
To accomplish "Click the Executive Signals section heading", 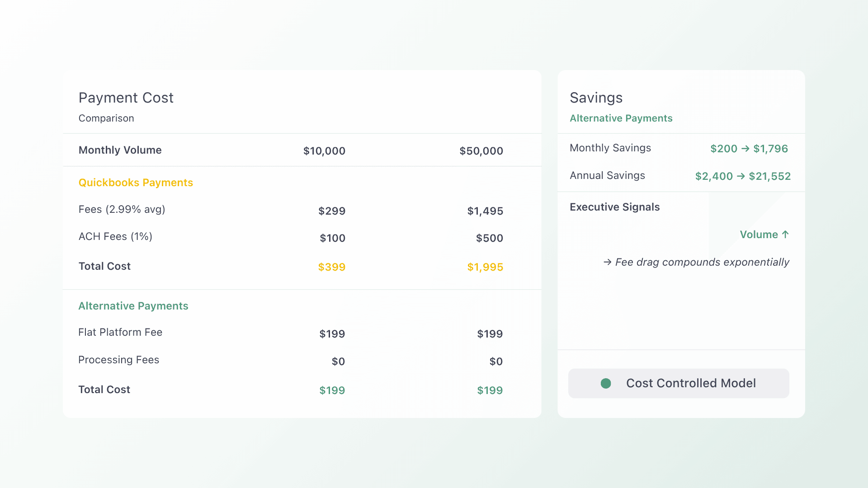I will point(614,207).
